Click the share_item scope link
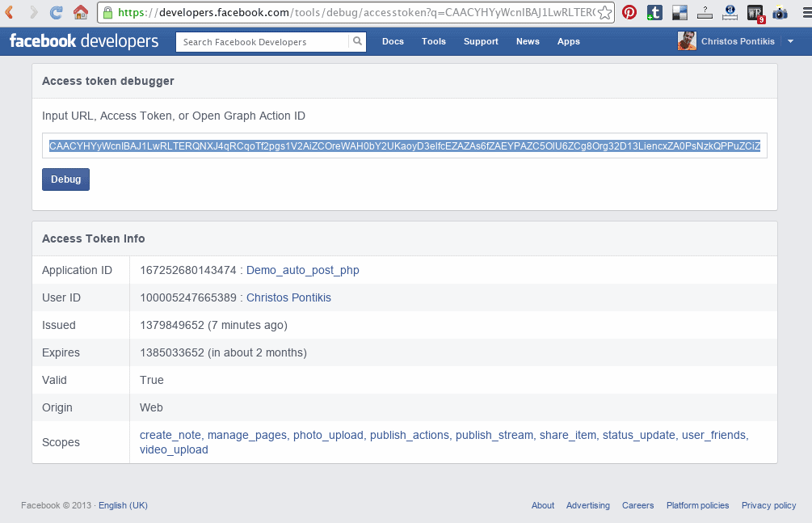 pyautogui.click(x=568, y=435)
